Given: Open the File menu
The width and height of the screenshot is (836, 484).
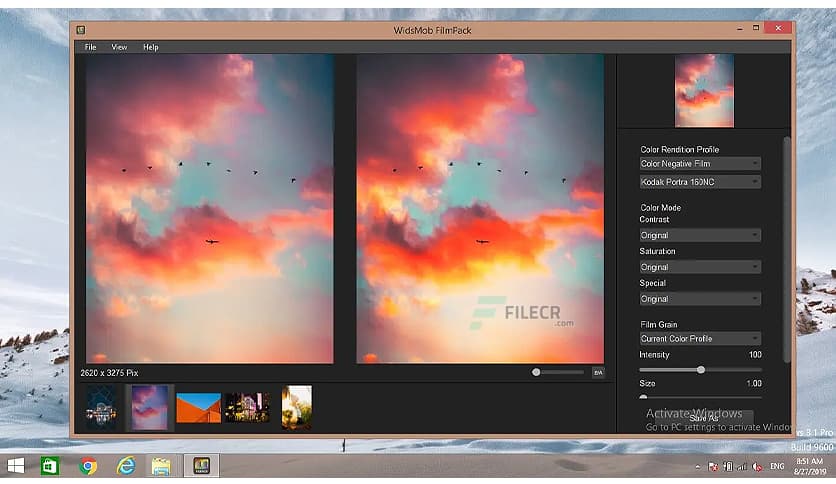Looking at the screenshot, I should coord(91,47).
